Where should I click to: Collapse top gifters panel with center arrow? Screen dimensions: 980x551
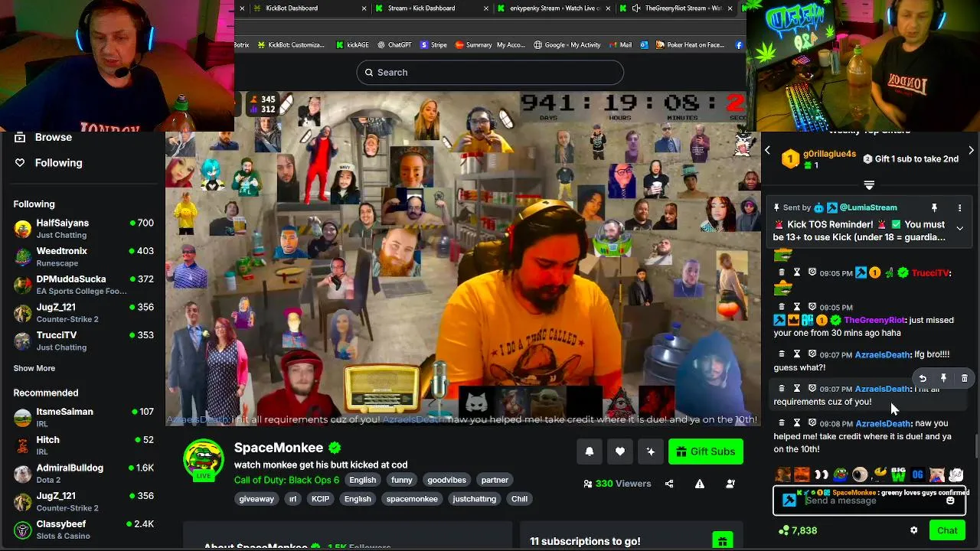(869, 185)
